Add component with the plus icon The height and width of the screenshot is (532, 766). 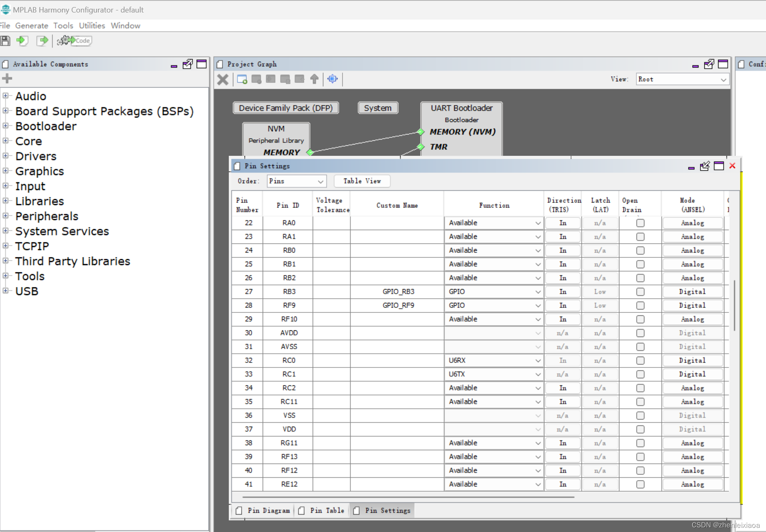pos(7,78)
